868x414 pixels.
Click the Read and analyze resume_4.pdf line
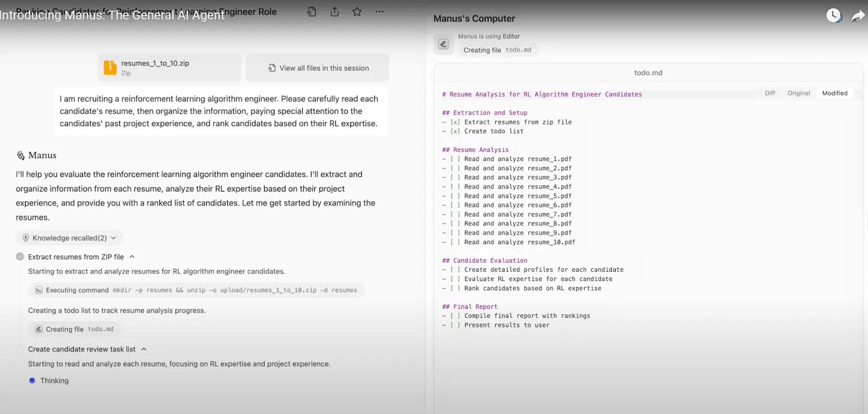tap(507, 187)
